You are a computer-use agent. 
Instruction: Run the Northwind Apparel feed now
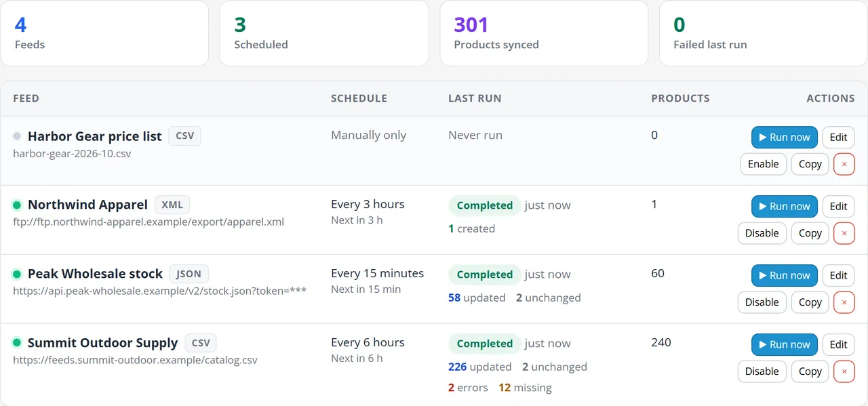[x=785, y=206]
